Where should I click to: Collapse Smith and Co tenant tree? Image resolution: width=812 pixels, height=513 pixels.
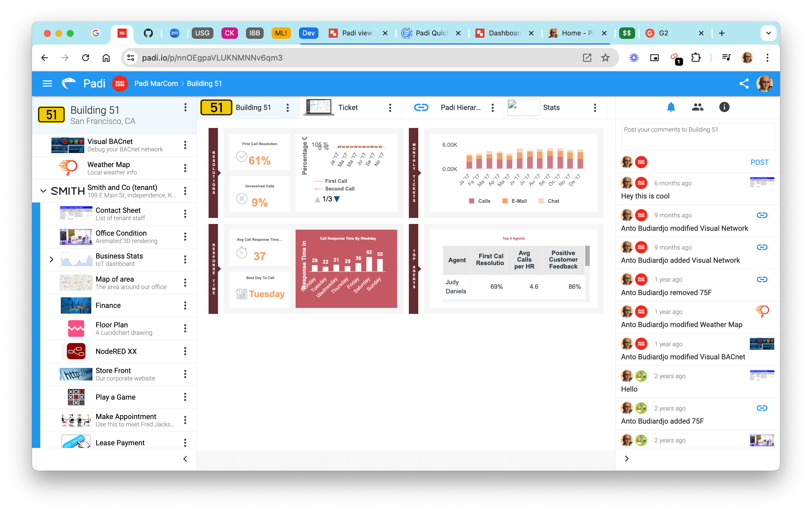(43, 191)
